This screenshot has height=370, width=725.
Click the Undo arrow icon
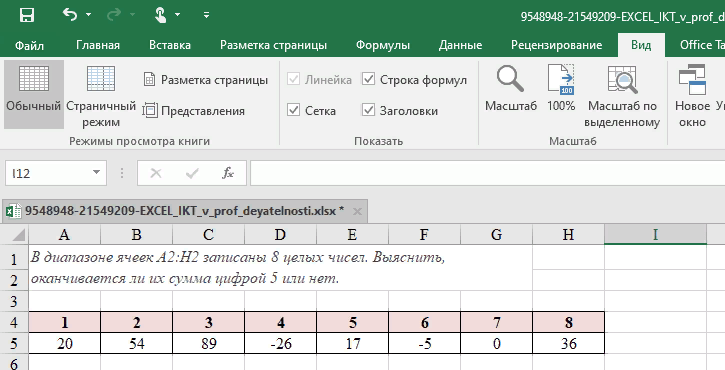[x=70, y=15]
